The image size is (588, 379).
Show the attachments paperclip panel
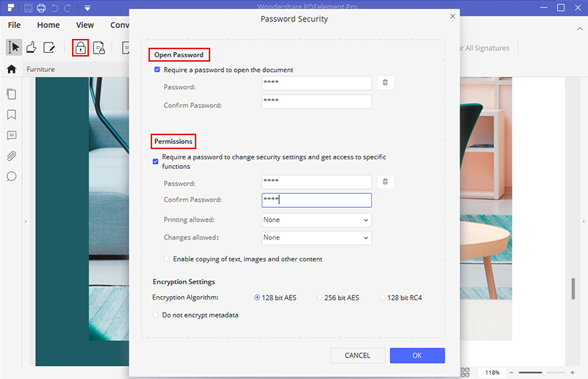(x=12, y=156)
